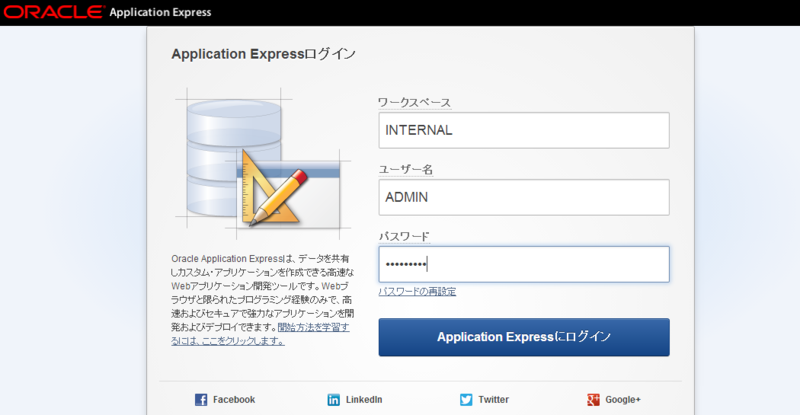Focus the パスワード input field
Image resolution: width=800 pixels, height=415 pixels.
524,264
